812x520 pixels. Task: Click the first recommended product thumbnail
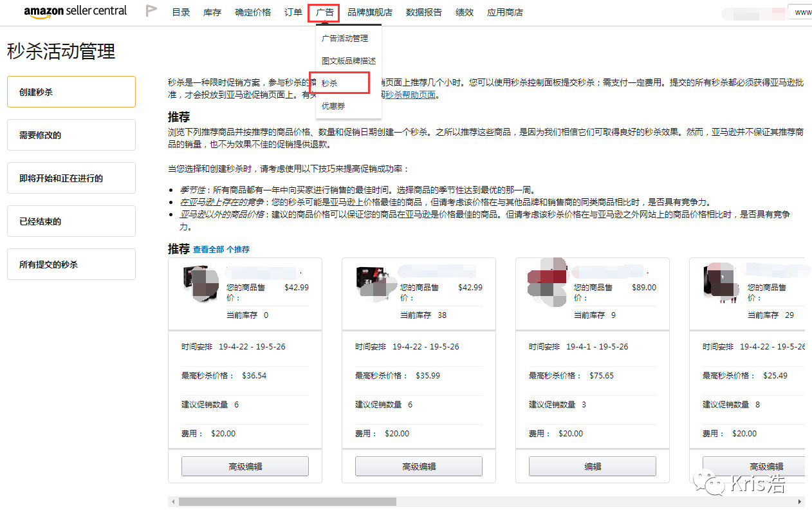click(201, 283)
